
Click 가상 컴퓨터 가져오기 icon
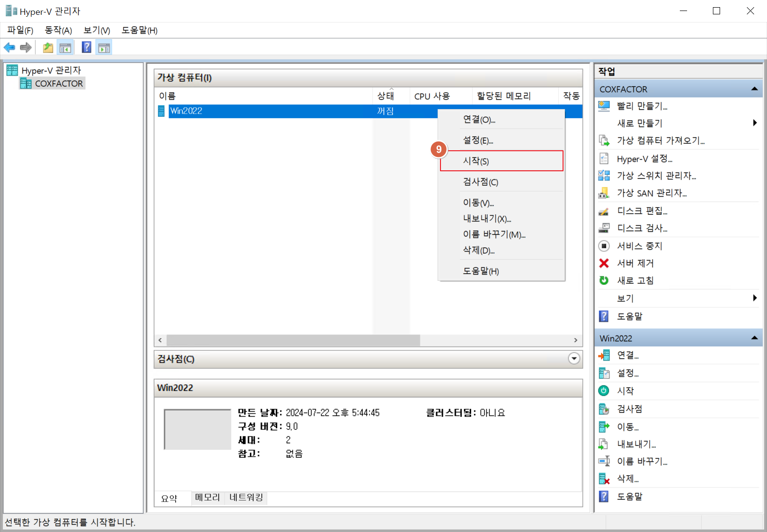[x=604, y=141]
